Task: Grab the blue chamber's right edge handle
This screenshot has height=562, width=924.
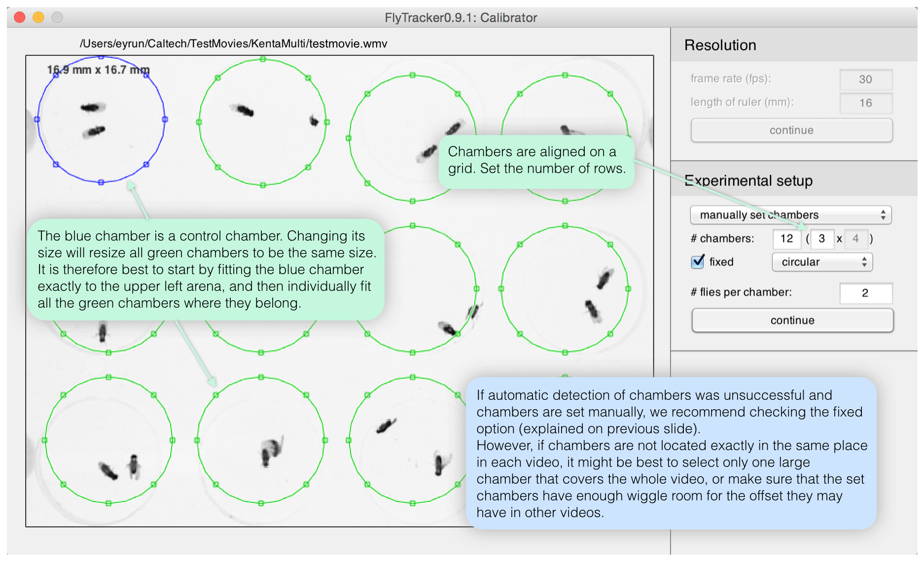Action: click(x=165, y=119)
